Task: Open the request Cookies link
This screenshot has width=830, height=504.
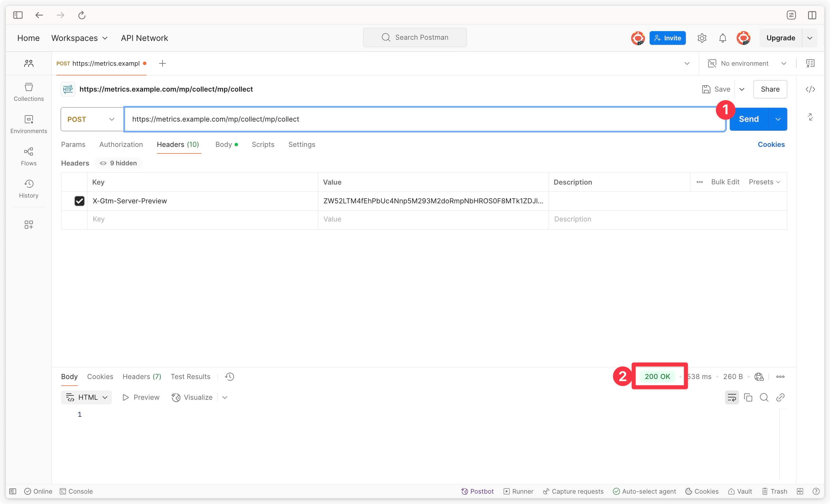Action: point(771,145)
